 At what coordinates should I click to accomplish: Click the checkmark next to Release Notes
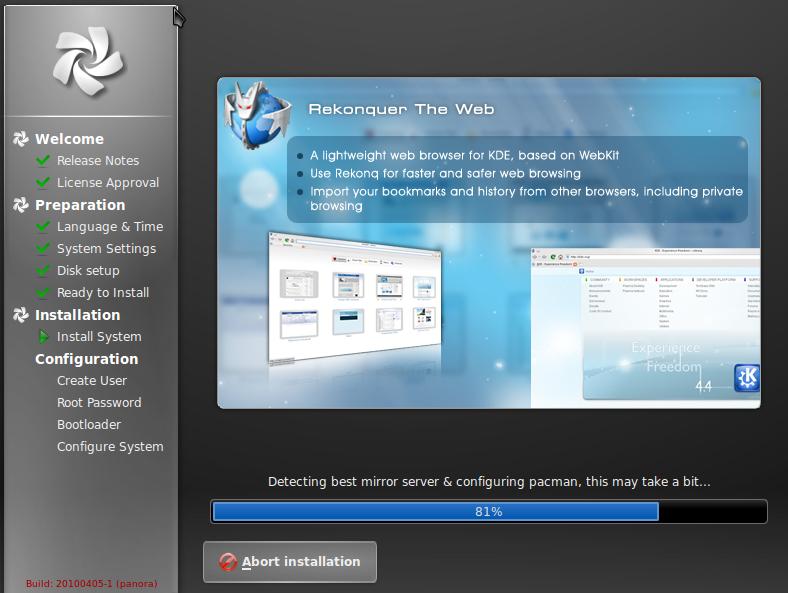click(42, 161)
